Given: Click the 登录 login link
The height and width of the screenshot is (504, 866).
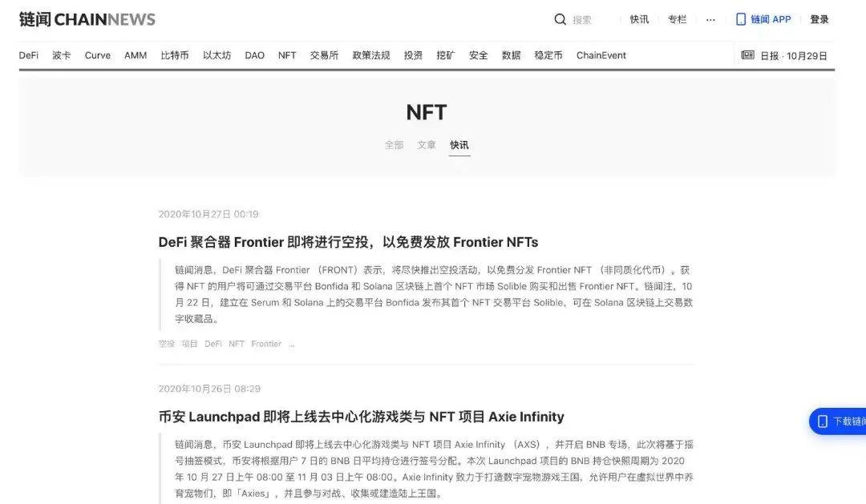Looking at the screenshot, I should [x=819, y=19].
